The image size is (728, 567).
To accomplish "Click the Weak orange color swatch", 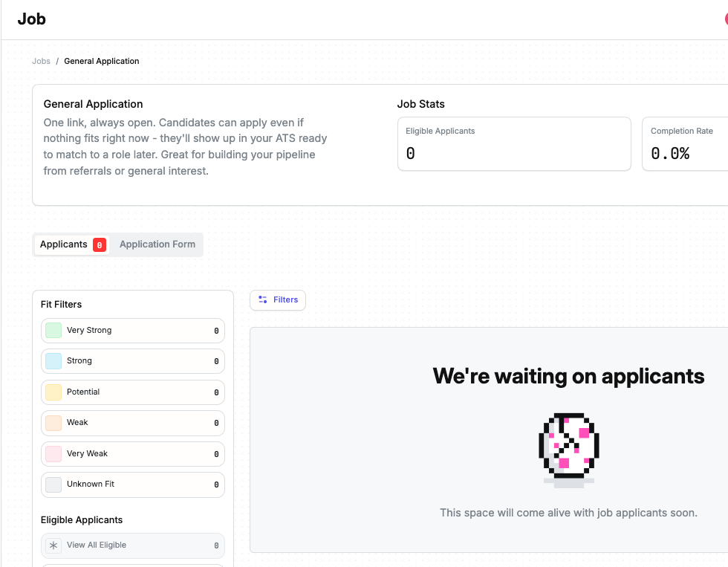I will point(53,423).
